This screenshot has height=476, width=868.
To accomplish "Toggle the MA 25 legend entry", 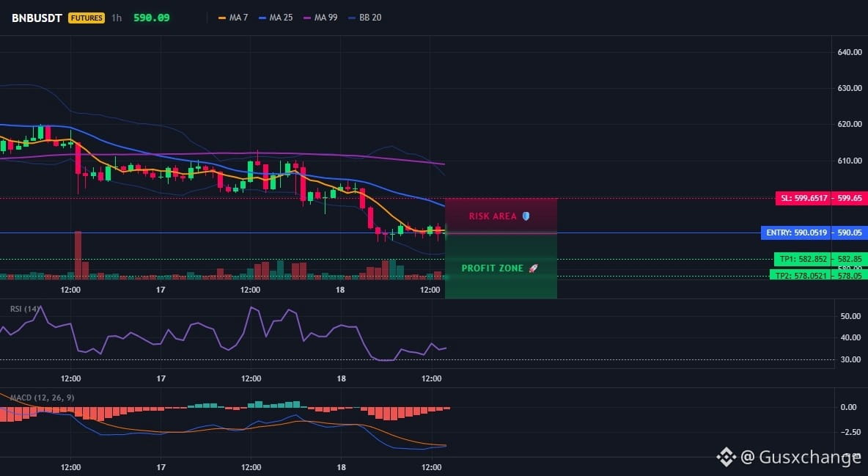I will 276,18.
